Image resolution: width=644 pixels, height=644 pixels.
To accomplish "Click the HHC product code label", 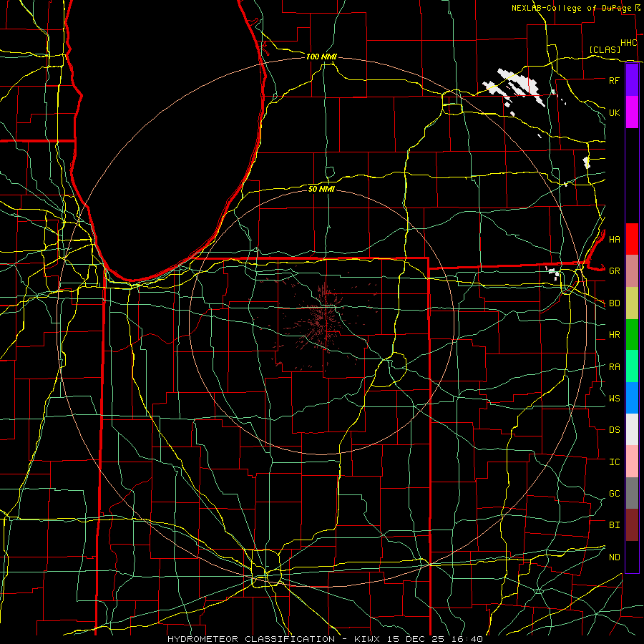I will pos(628,43).
